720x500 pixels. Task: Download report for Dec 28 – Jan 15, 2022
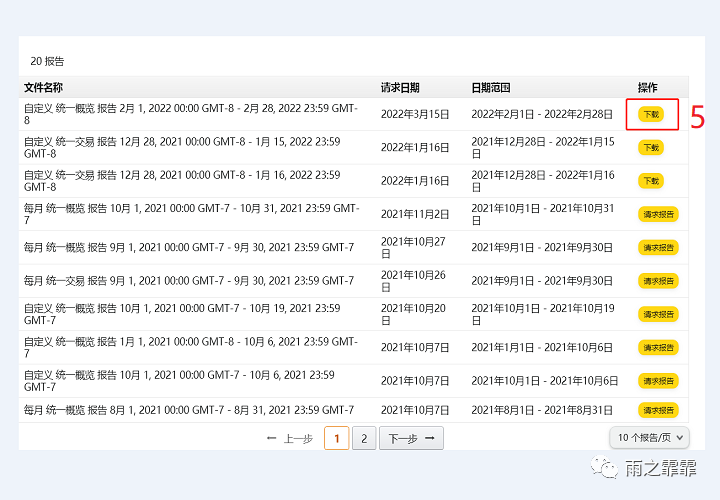(x=651, y=147)
